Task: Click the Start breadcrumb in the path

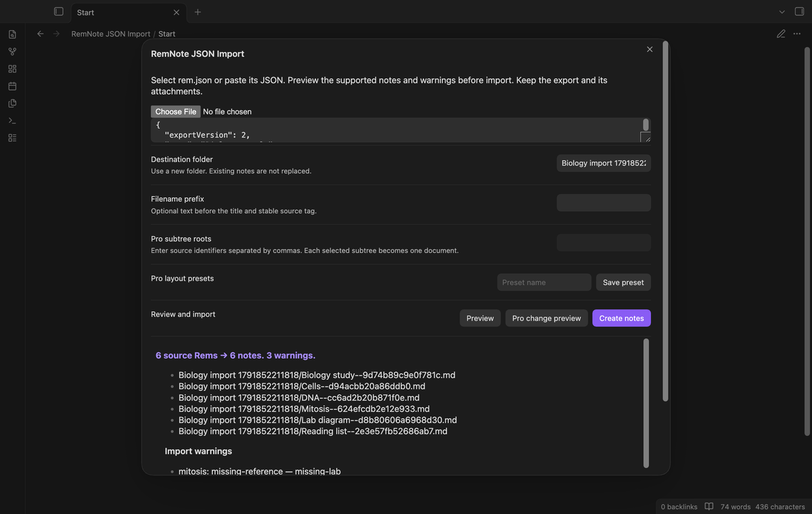Action: point(166,34)
